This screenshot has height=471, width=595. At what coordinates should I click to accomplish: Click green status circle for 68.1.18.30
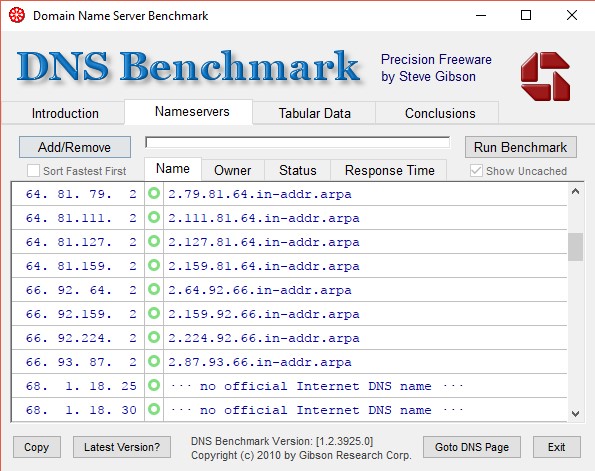pyautogui.click(x=154, y=409)
